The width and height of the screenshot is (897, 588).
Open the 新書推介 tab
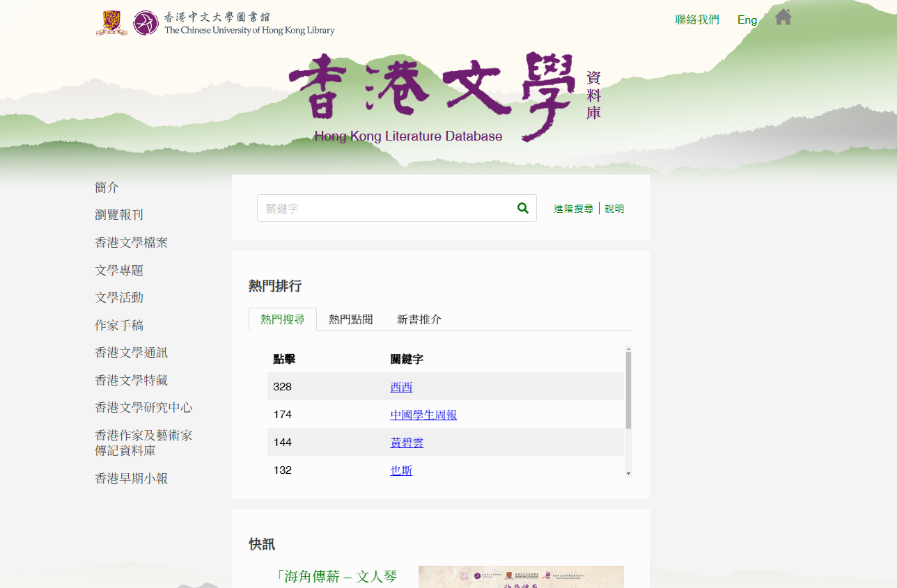click(x=419, y=319)
